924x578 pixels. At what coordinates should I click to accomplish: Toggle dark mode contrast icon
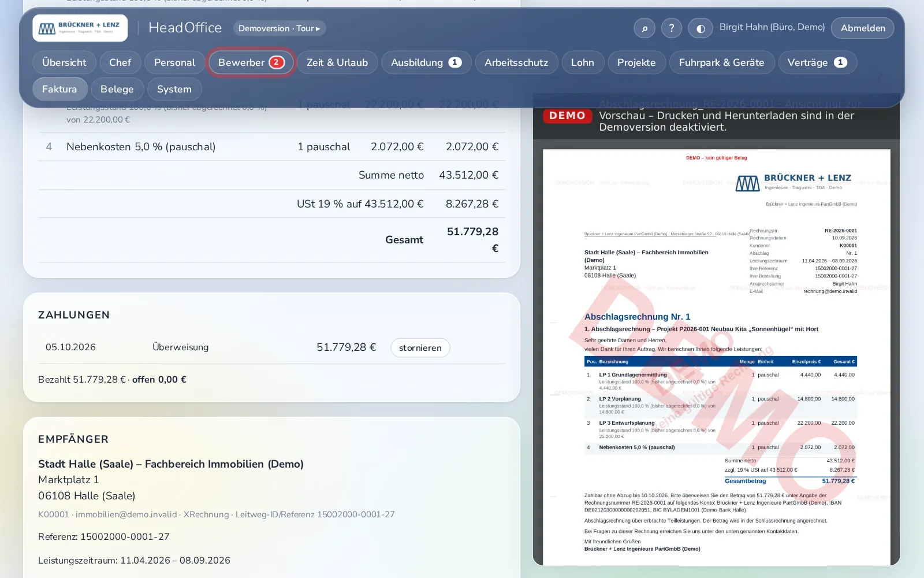pos(701,28)
